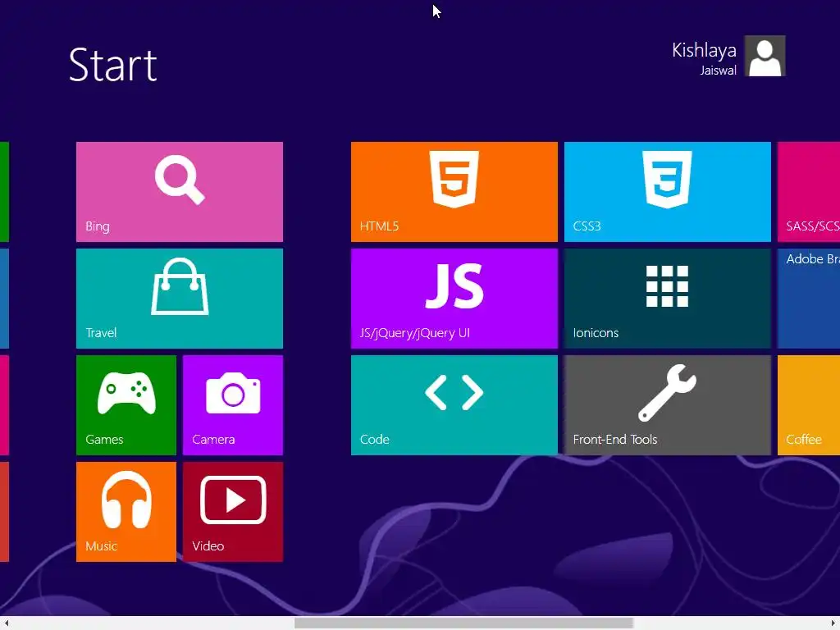Click the Video label text

click(x=208, y=546)
